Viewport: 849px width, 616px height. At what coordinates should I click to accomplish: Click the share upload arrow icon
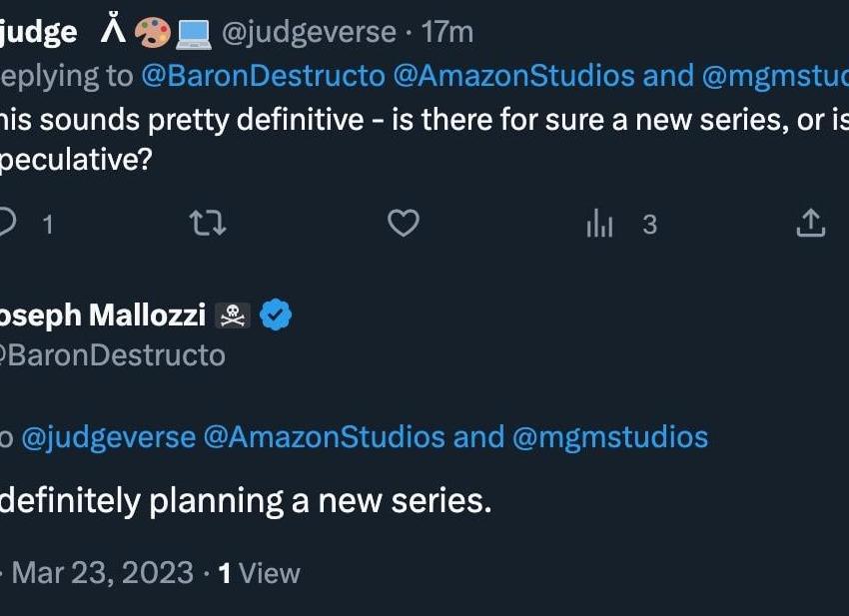[810, 224]
